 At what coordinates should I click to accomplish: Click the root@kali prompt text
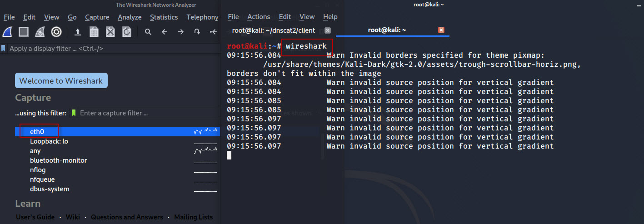pyautogui.click(x=248, y=46)
